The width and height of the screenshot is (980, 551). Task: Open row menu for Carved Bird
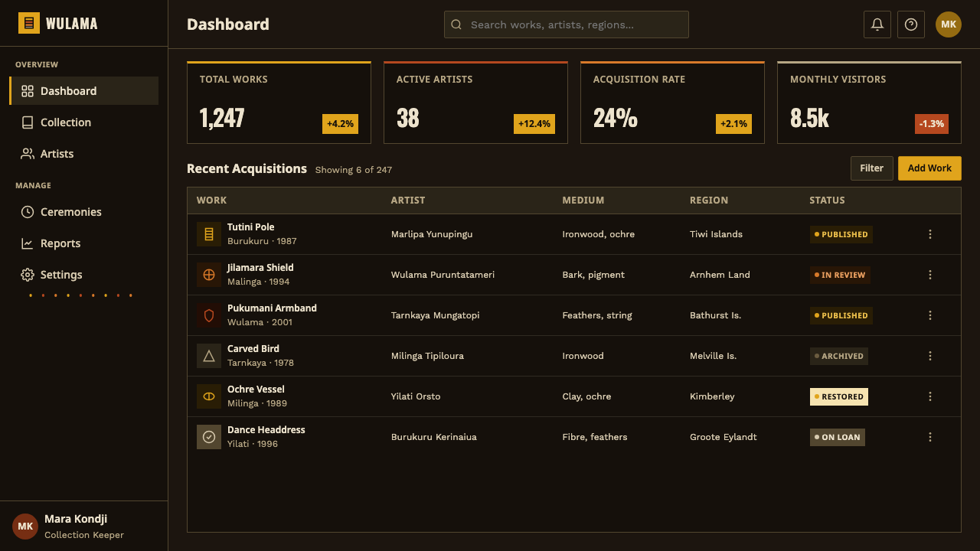tap(930, 356)
